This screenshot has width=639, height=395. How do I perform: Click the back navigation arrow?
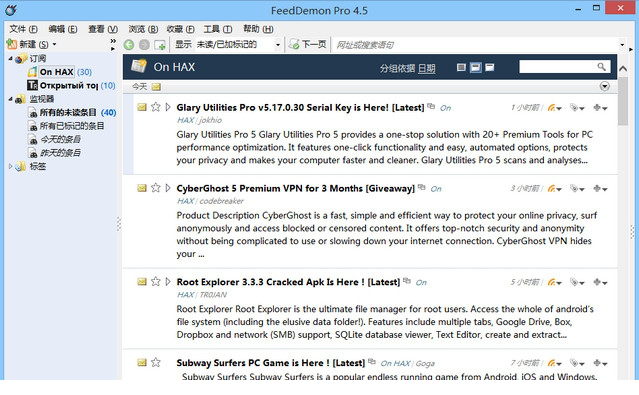pos(129,45)
